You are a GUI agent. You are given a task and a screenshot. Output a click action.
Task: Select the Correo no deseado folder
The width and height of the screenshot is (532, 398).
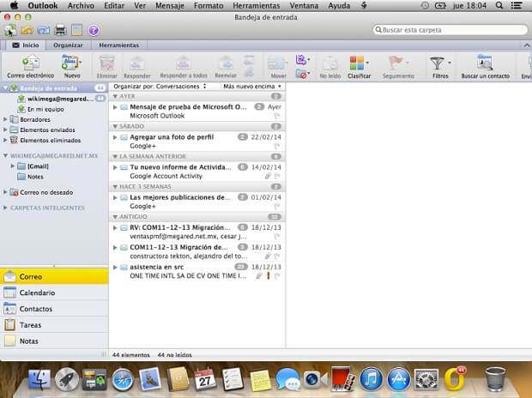(x=54, y=192)
